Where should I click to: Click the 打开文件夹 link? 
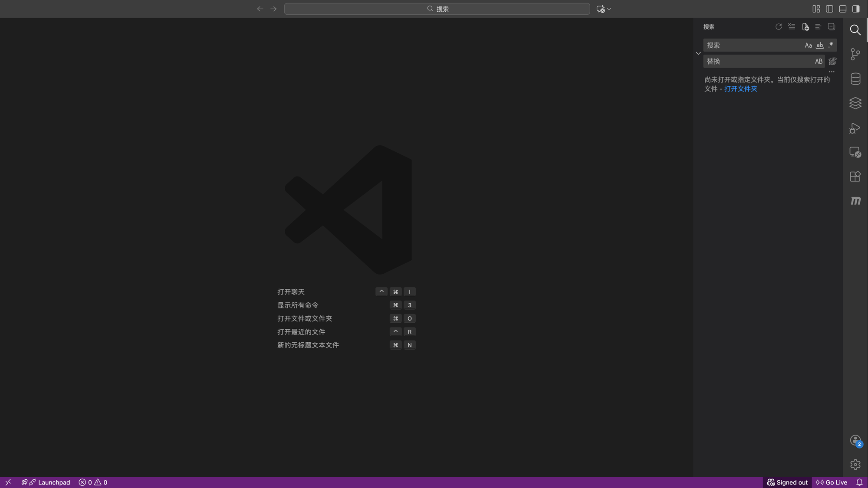coord(740,89)
